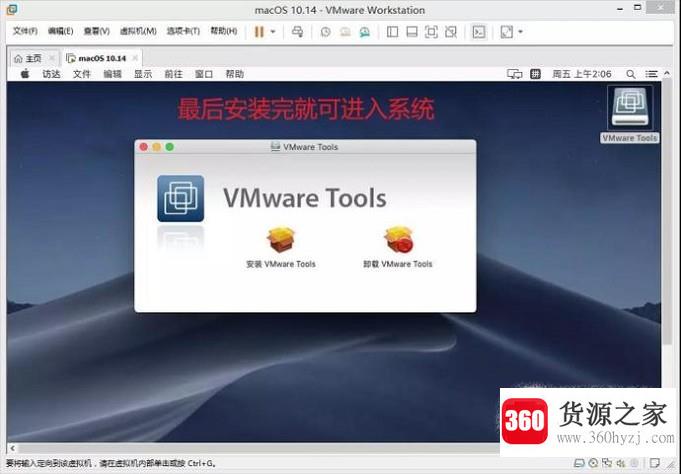Close the VMware Tools window red button
The image size is (681, 474).
144,147
